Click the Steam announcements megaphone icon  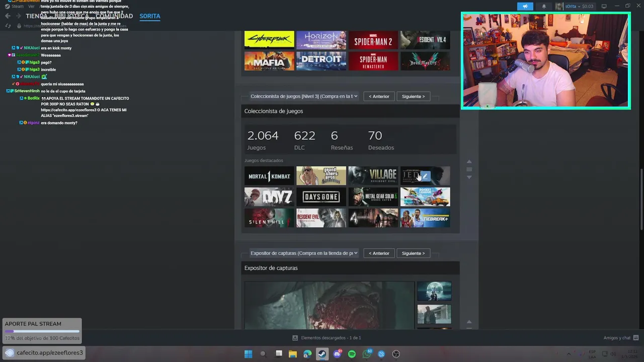(x=525, y=6)
